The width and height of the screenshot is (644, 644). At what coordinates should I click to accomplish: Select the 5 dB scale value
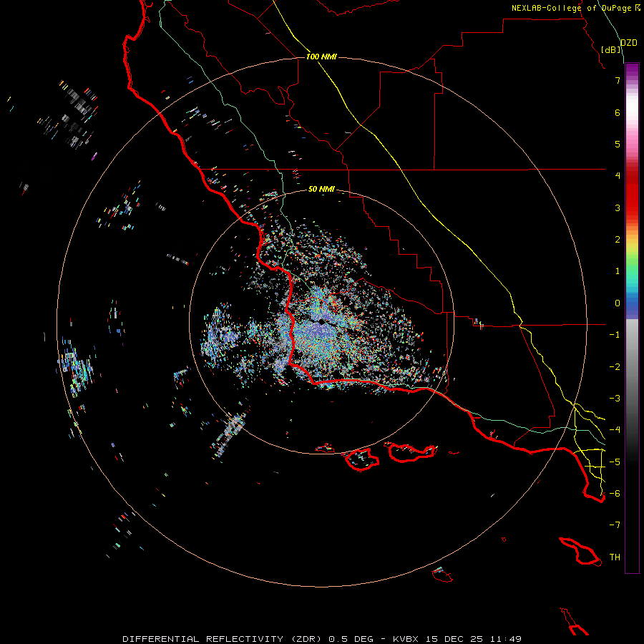[618, 144]
